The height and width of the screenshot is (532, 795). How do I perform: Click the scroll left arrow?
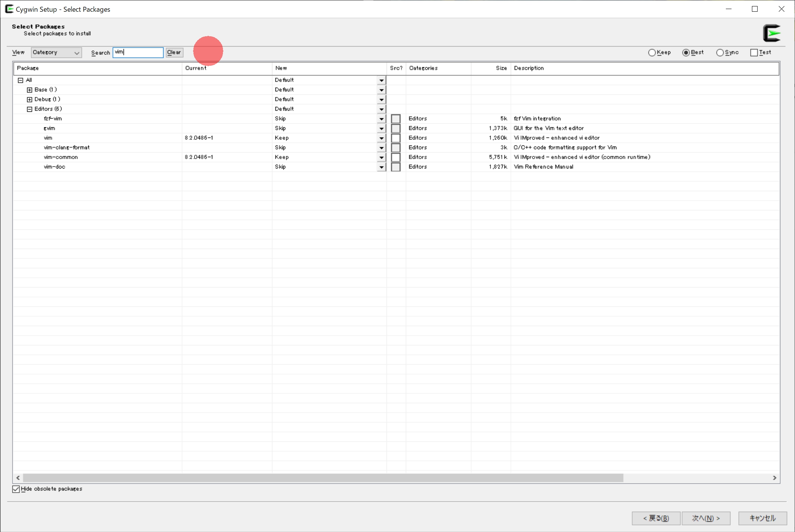tap(18, 478)
